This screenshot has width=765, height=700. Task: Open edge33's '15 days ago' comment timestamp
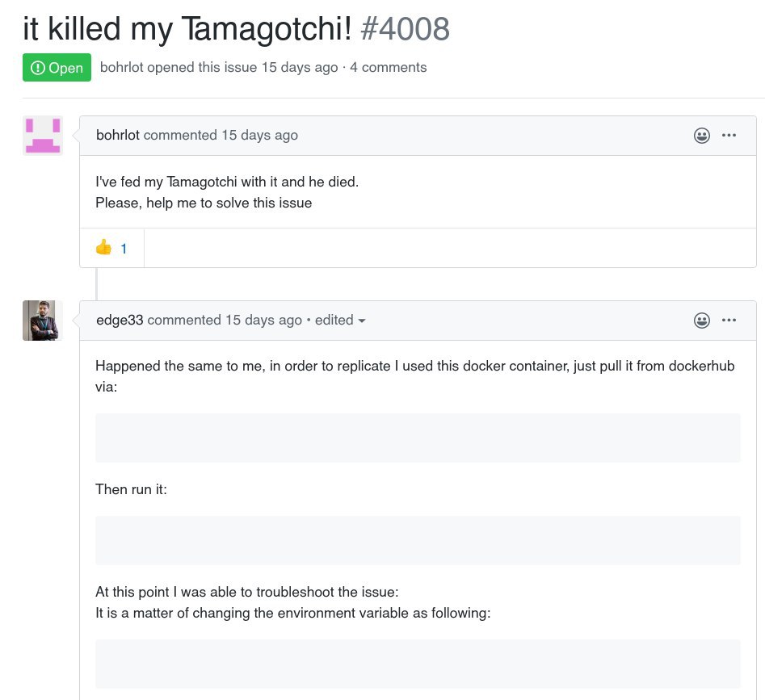point(263,320)
